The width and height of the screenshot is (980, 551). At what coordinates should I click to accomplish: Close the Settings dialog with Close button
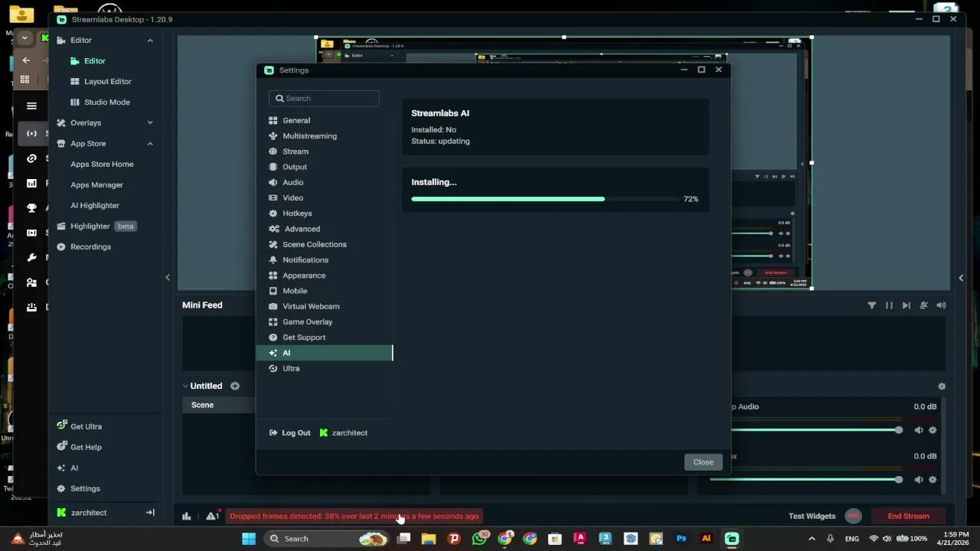(703, 462)
